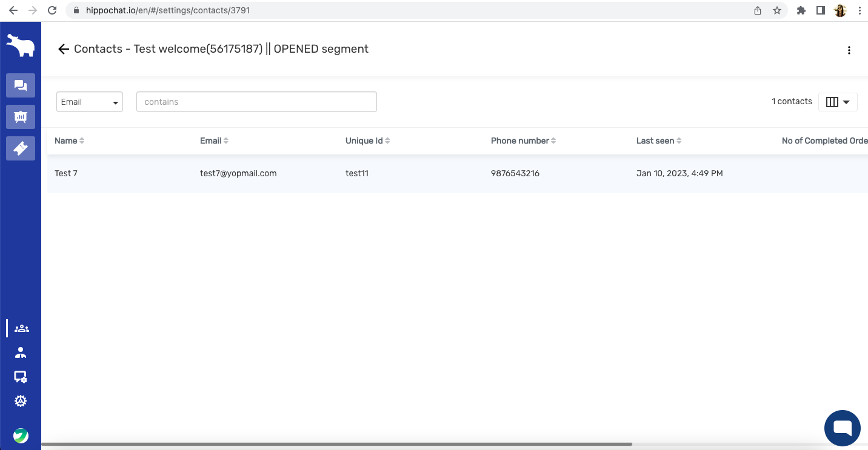Open the presentation board icon in sidebar
Screen dimensions: 868x450
21,117
